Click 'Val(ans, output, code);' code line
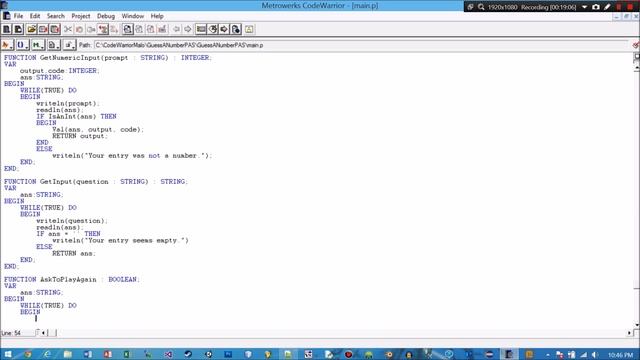Image resolution: width=640 pixels, height=360 pixels. (98, 129)
